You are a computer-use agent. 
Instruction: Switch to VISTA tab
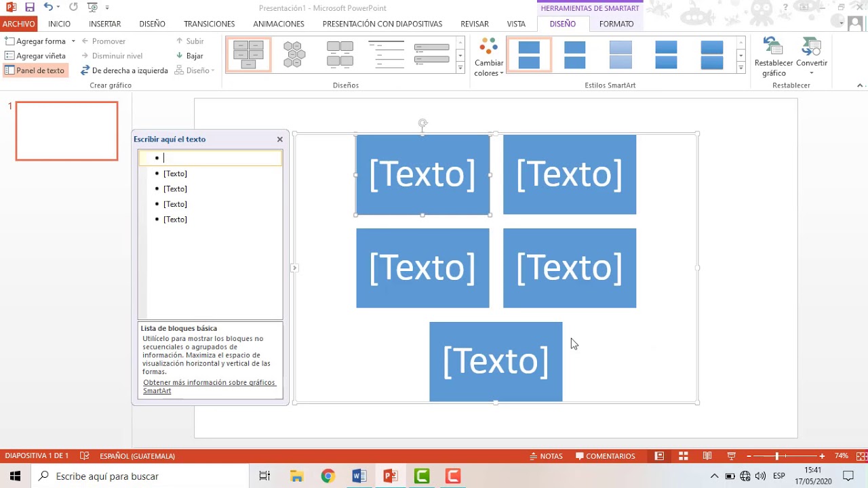coord(516,24)
